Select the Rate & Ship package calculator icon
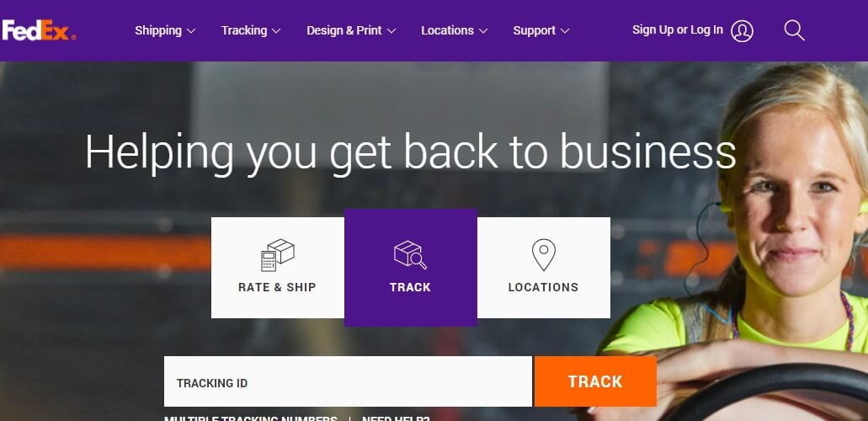868x421 pixels. click(277, 255)
